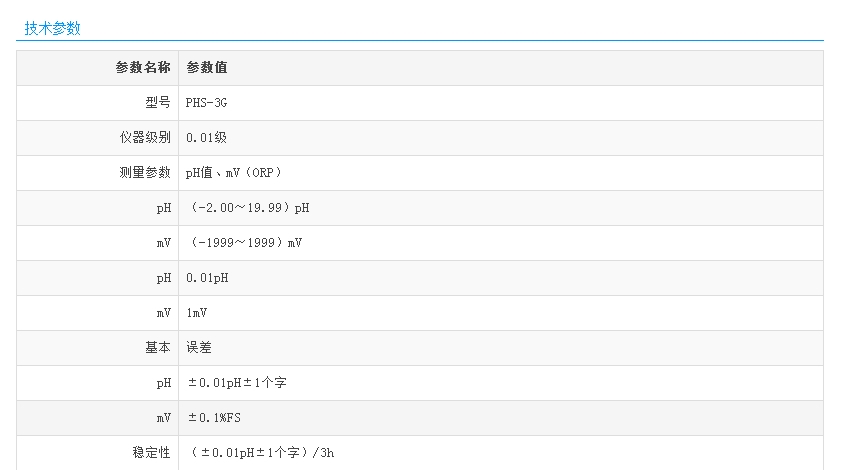This screenshot has height=470, width=841.
Task: Click the stability value ending in /3h
Action: [x=260, y=453]
